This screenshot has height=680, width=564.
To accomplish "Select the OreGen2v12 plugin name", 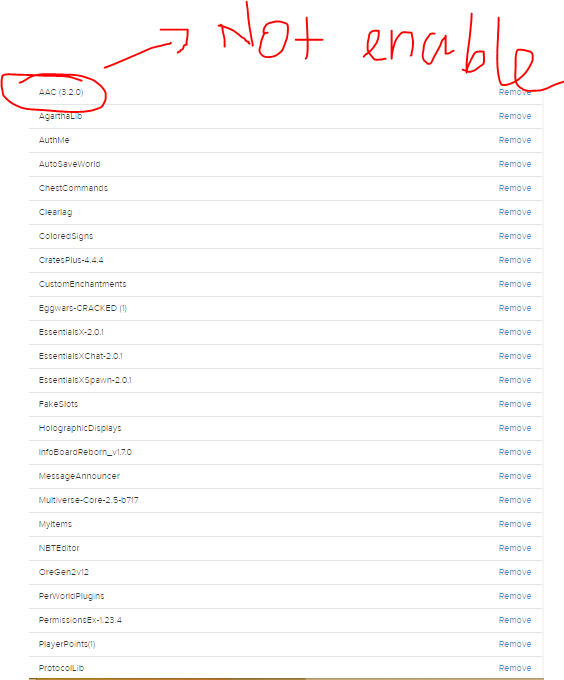I will (64, 572).
